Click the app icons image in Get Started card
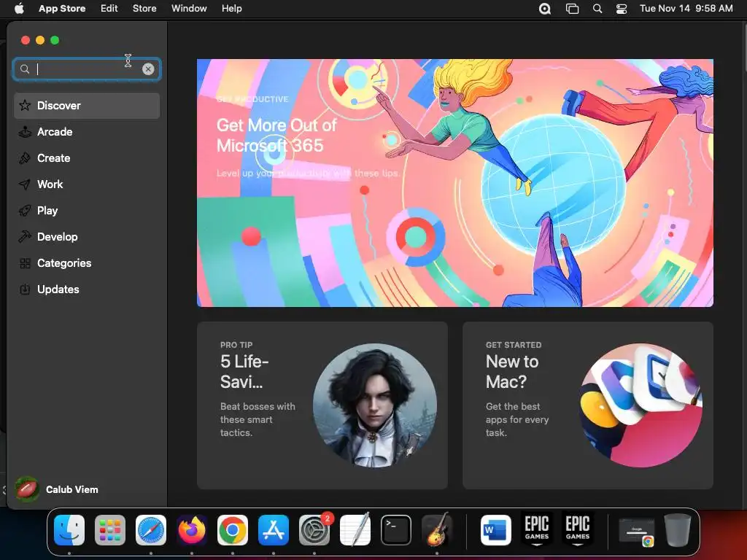Screen dimensions: 747x560 pos(640,405)
